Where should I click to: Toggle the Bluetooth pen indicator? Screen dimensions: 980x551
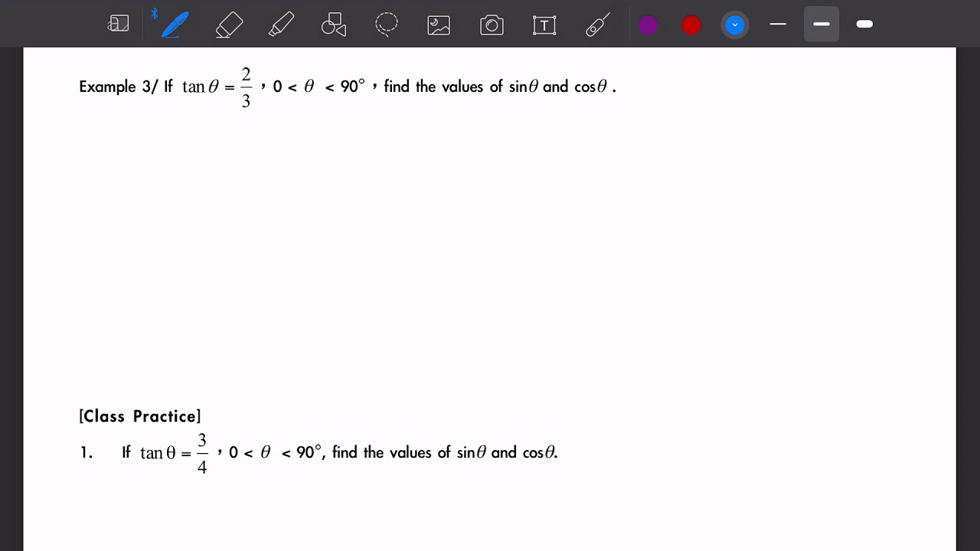point(155,13)
